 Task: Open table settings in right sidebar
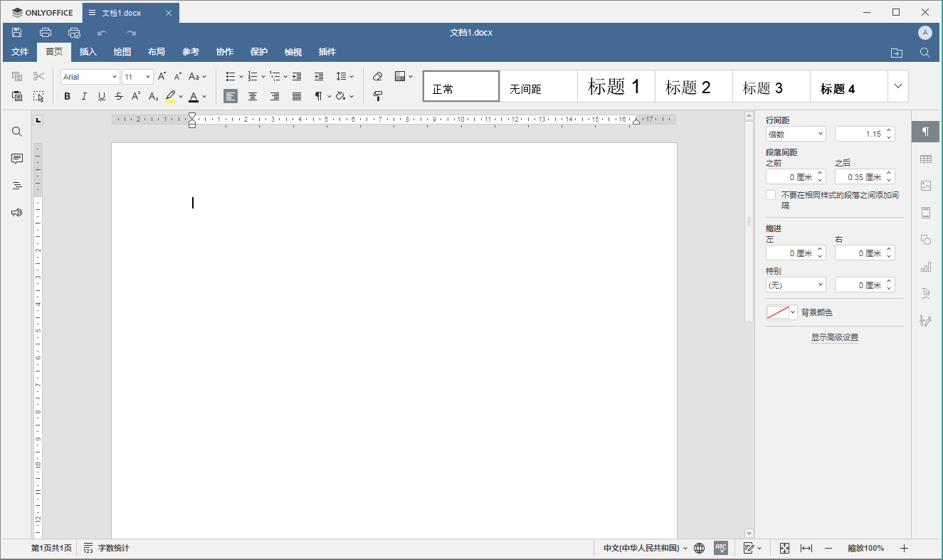(x=925, y=159)
